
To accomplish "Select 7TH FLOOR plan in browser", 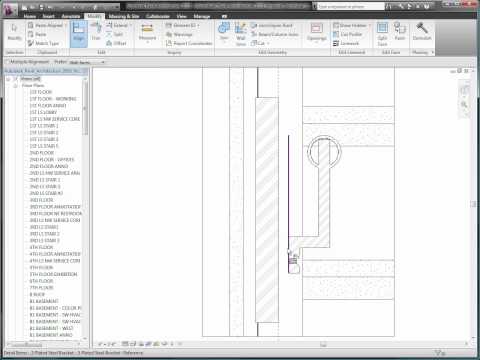I will point(41,288).
